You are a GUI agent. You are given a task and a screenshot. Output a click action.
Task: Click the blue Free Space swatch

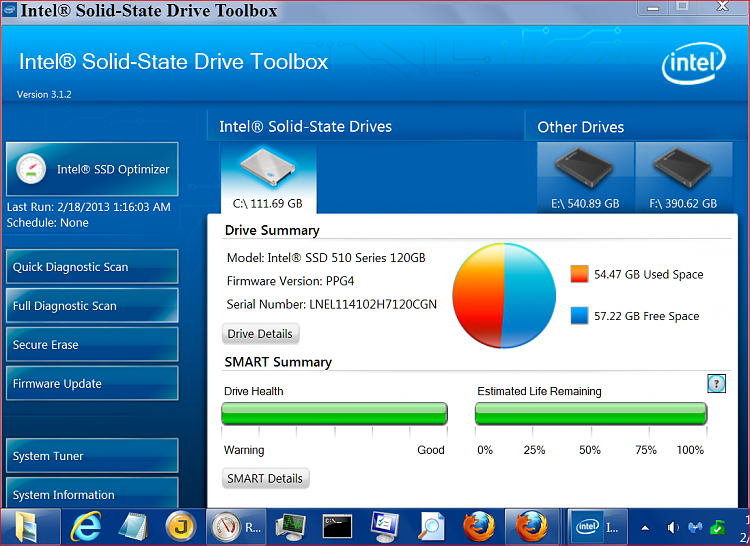579,316
